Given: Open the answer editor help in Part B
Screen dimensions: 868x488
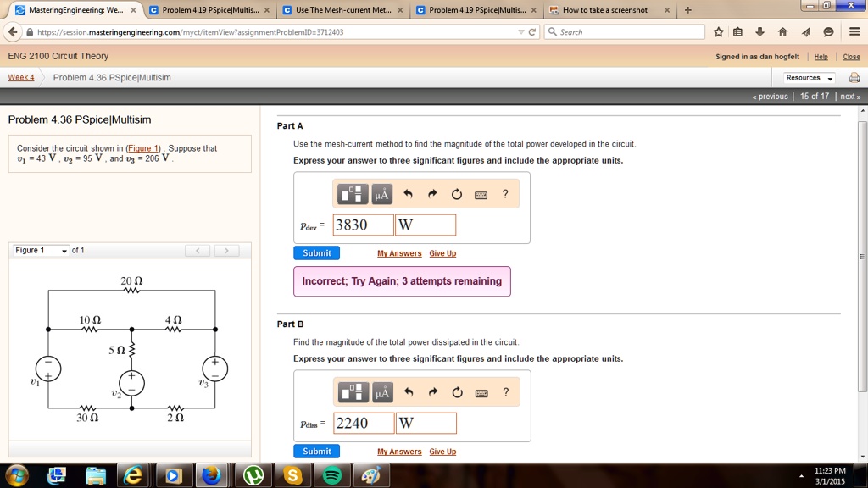Looking at the screenshot, I should pyautogui.click(x=505, y=391).
